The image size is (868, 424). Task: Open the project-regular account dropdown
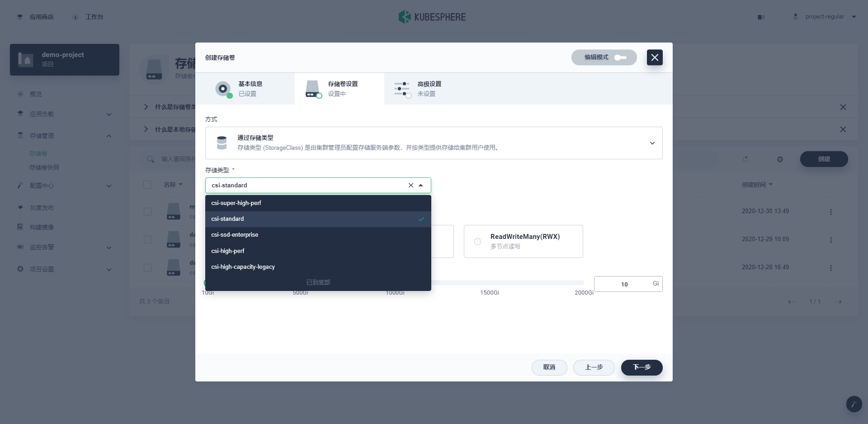click(x=825, y=17)
